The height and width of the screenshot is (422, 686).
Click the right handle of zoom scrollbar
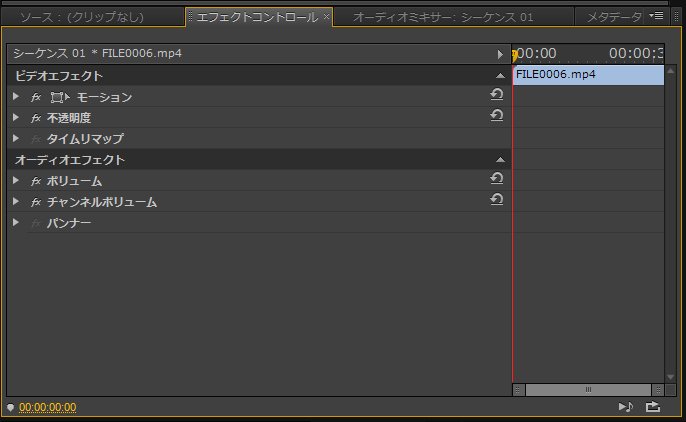coord(658,389)
